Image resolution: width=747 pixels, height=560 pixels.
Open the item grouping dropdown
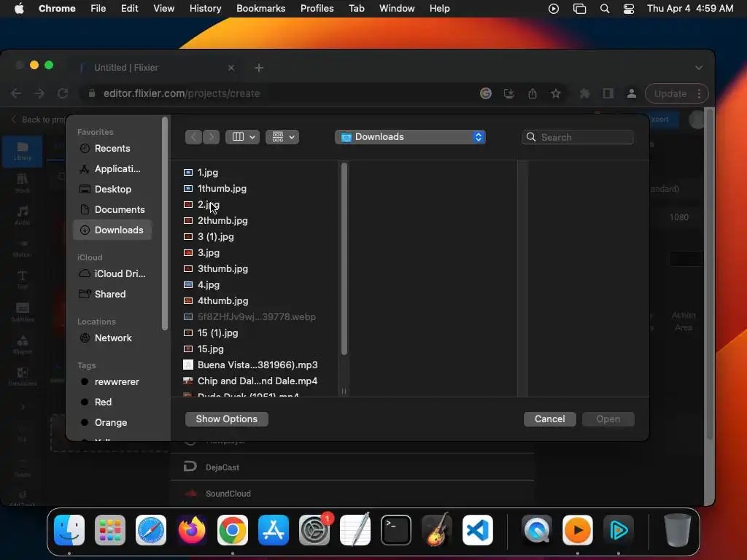[282, 137]
